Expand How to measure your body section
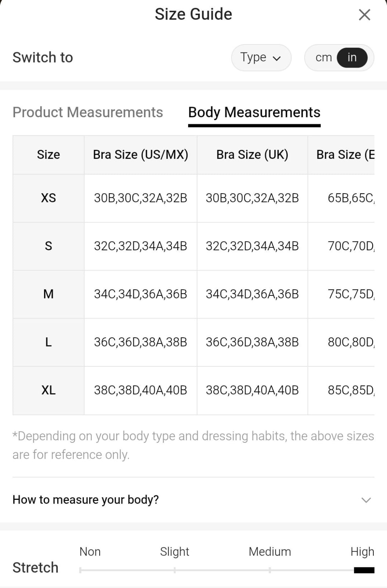Image resolution: width=387 pixels, height=588 pixels. [x=86, y=499]
